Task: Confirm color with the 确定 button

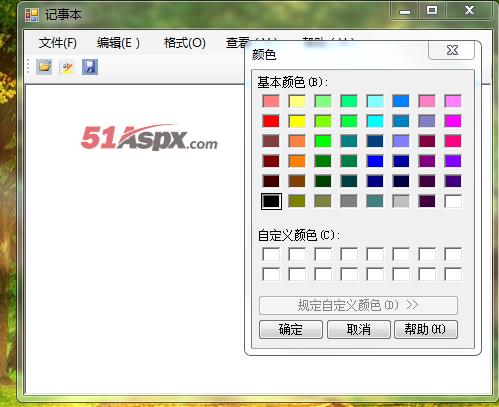Action: point(291,329)
